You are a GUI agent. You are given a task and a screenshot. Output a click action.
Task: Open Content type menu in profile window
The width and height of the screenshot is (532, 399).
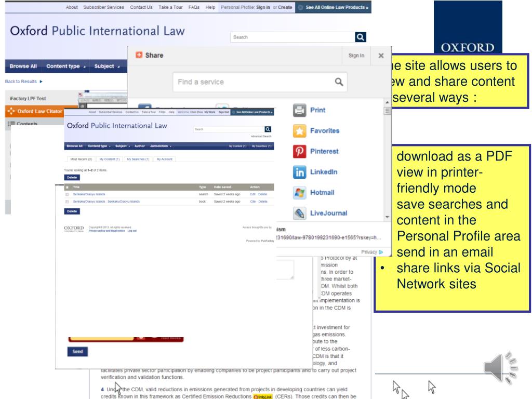point(99,146)
